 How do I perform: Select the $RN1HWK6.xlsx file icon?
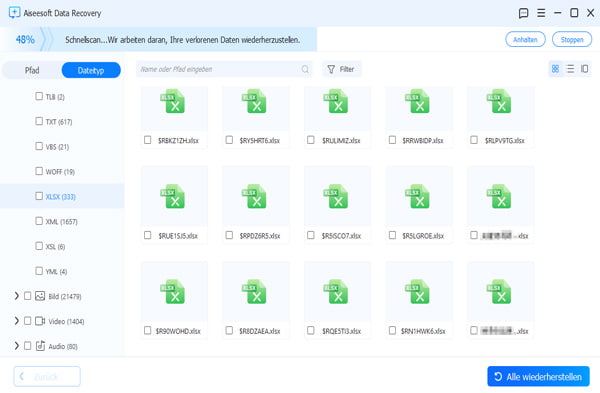(x=417, y=292)
